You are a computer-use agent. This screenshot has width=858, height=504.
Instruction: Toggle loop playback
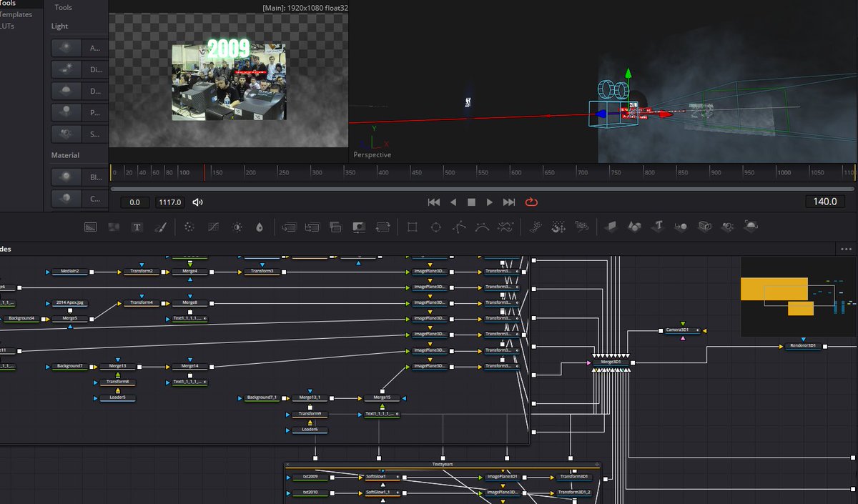click(x=531, y=202)
